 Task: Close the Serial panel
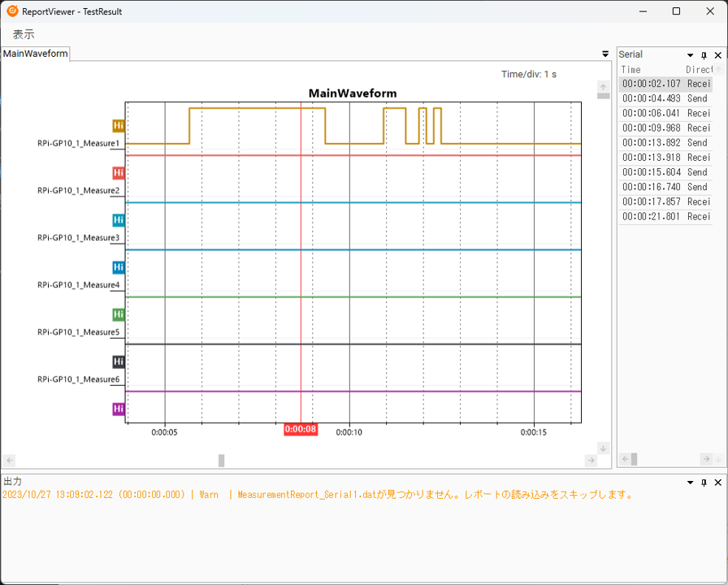[x=717, y=55]
